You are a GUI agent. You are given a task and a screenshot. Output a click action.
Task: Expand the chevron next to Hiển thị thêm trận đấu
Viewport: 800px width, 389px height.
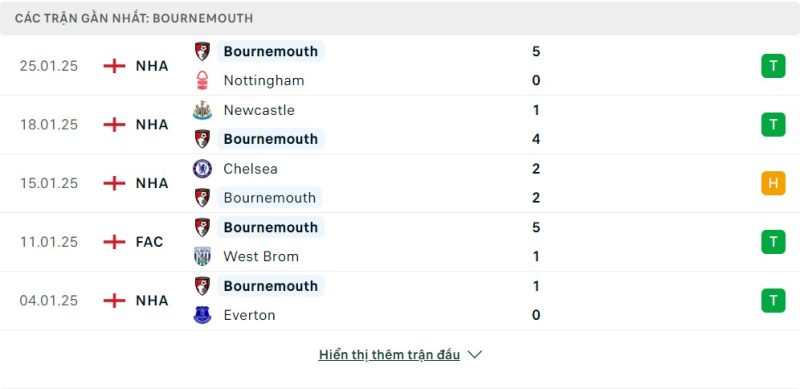coord(474,355)
